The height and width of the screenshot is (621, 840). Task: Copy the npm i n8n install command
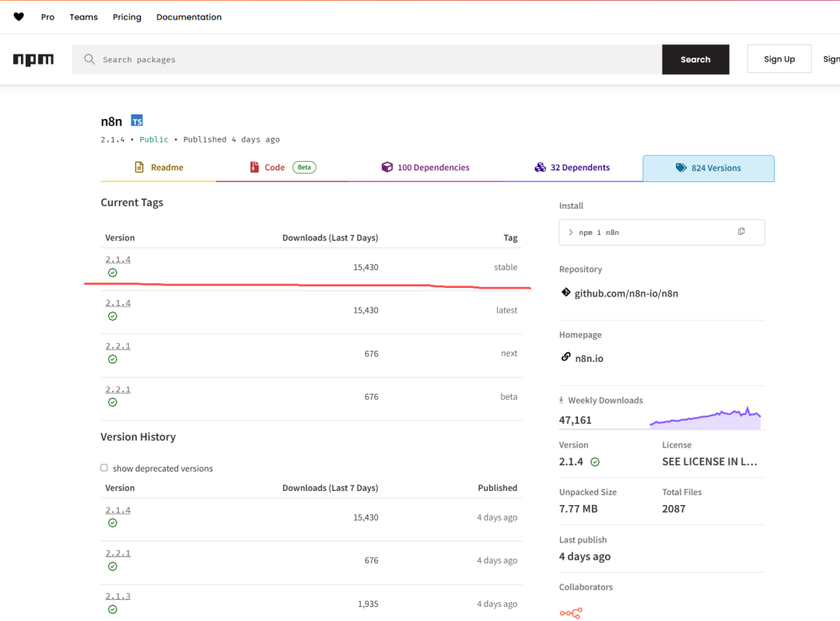tap(740, 232)
